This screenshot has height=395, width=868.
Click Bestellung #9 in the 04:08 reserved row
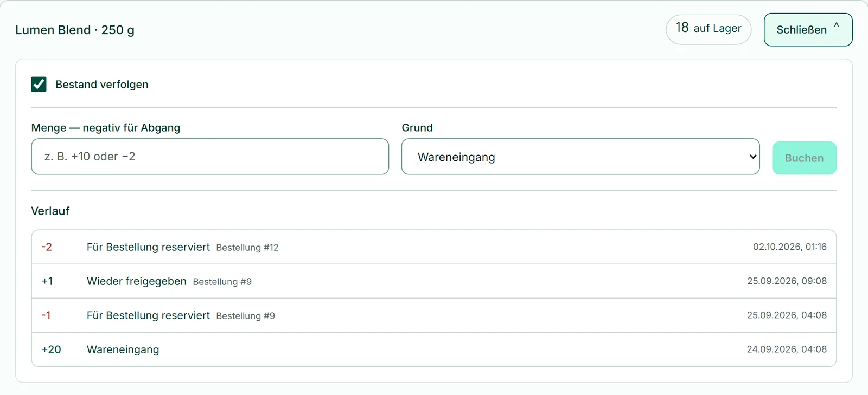tap(246, 316)
